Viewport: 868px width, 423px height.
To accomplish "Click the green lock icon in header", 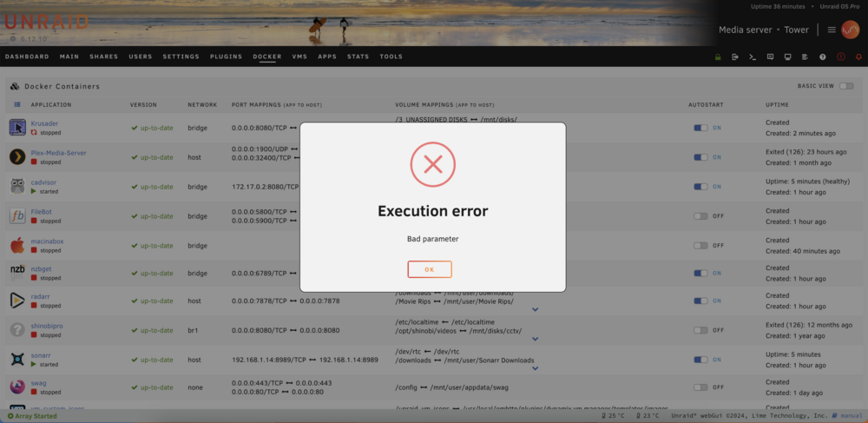I will click(718, 57).
